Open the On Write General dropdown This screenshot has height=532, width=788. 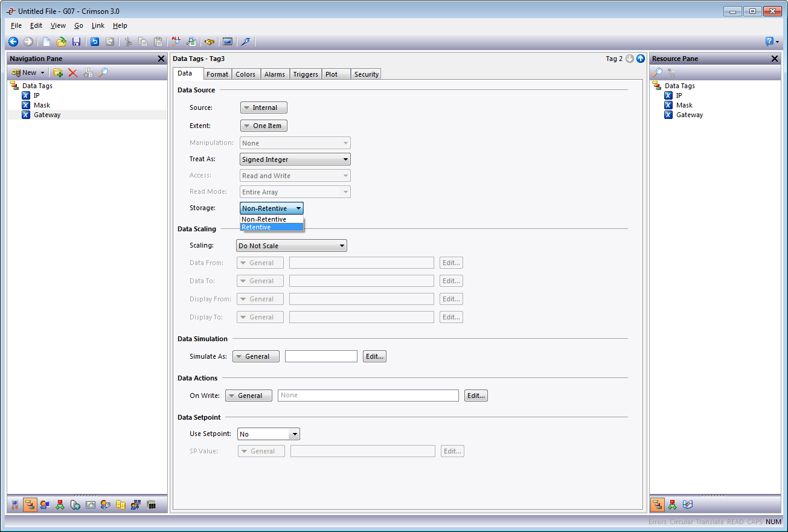click(249, 396)
